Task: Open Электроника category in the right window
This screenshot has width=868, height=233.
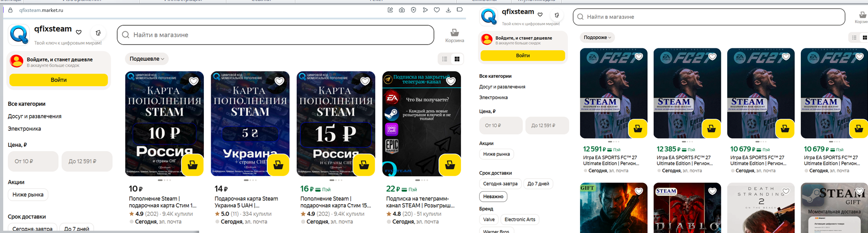Action: pos(494,98)
